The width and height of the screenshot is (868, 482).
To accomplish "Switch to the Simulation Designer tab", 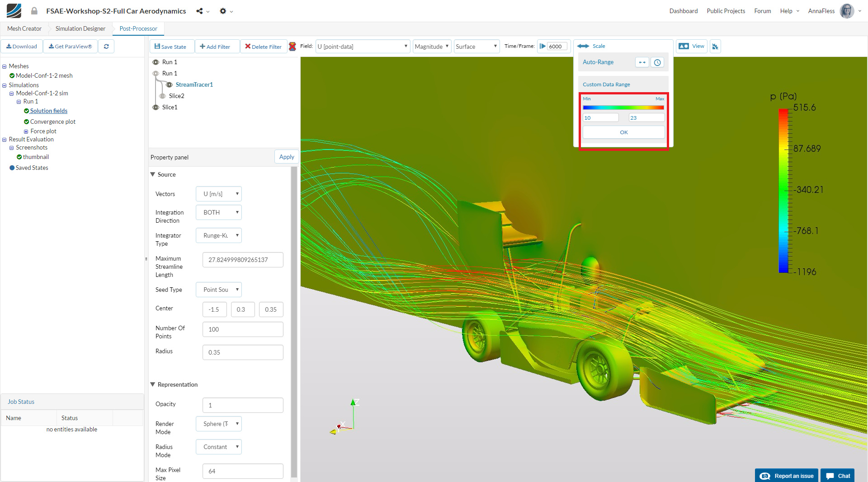I will coord(80,28).
